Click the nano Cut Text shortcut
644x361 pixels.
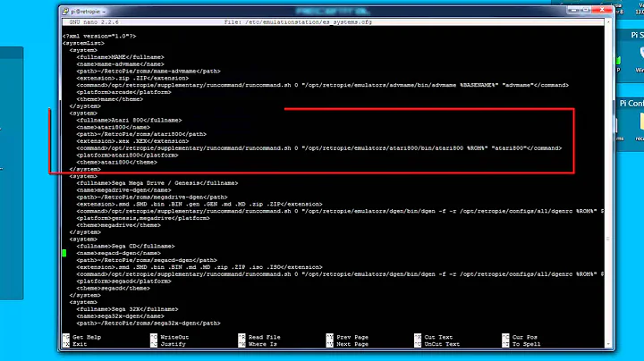pos(433,337)
